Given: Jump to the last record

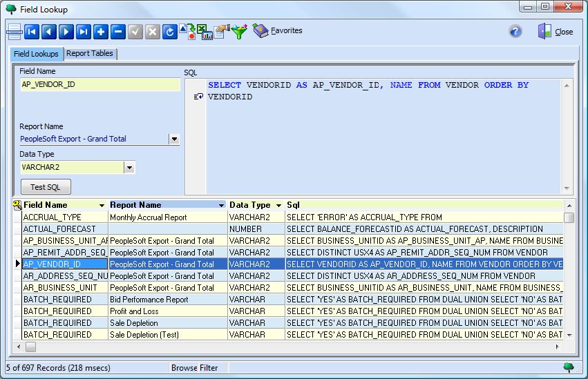Looking at the screenshot, I should [84, 32].
